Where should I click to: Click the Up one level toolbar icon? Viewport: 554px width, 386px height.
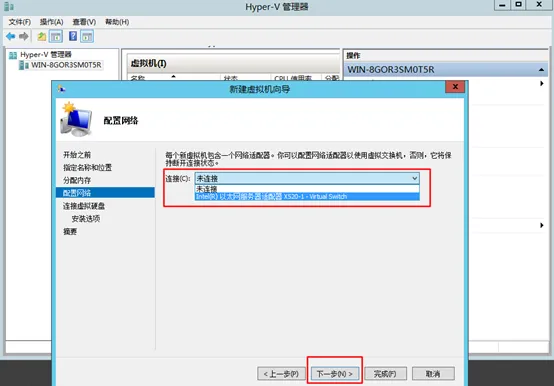point(42,36)
